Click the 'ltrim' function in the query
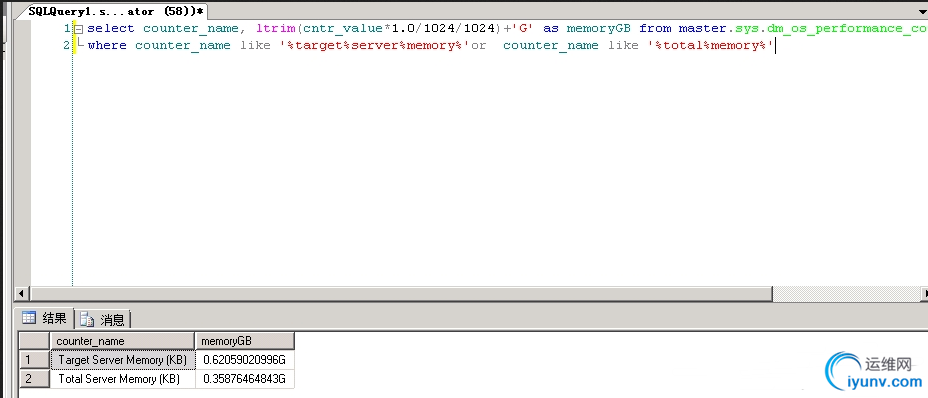 click(276, 28)
